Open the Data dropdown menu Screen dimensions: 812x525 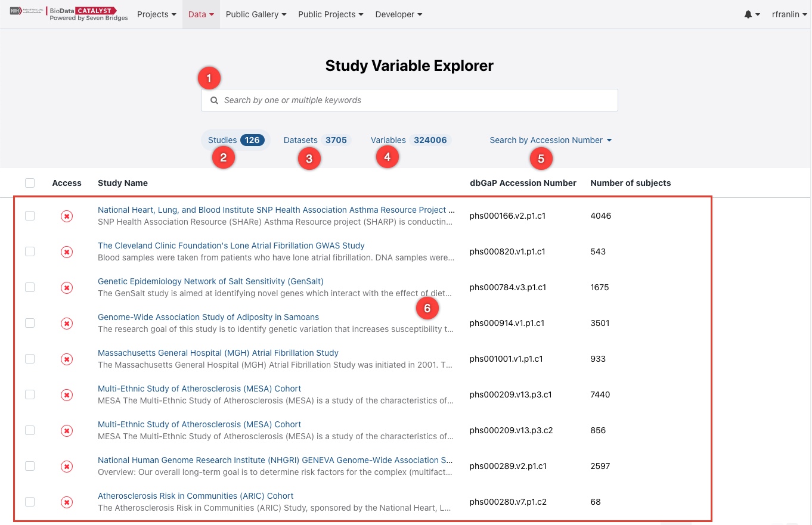click(201, 14)
